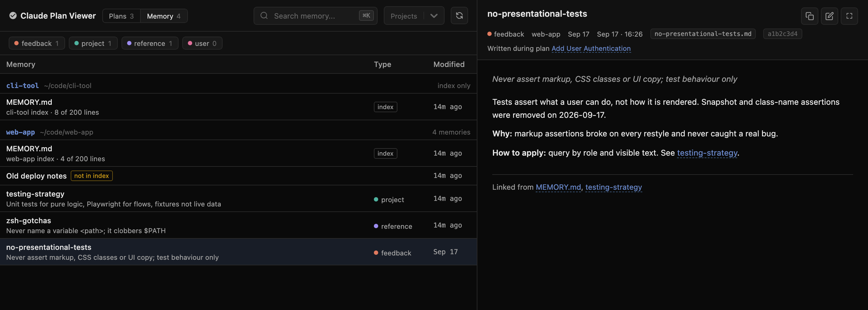
Task: Open cli-tool MEMORY.md index row
Action: [238, 107]
